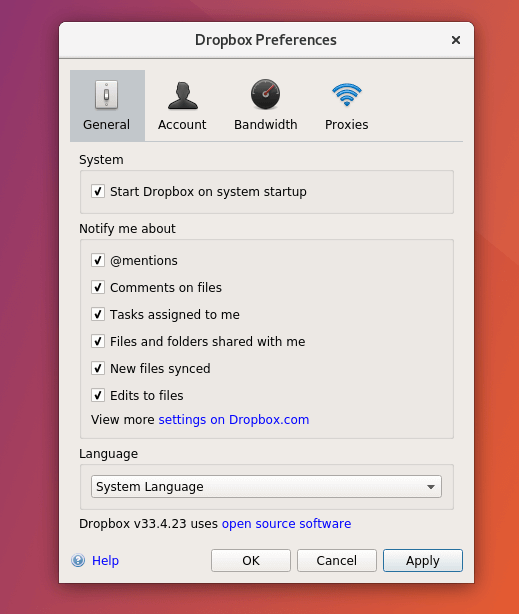The height and width of the screenshot is (614, 519).
Task: Open the open source software link
Action: [x=286, y=524]
